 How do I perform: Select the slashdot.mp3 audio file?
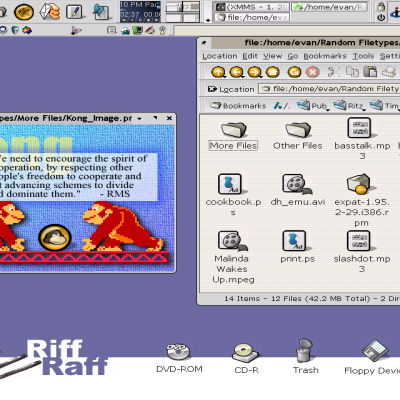coord(362,252)
